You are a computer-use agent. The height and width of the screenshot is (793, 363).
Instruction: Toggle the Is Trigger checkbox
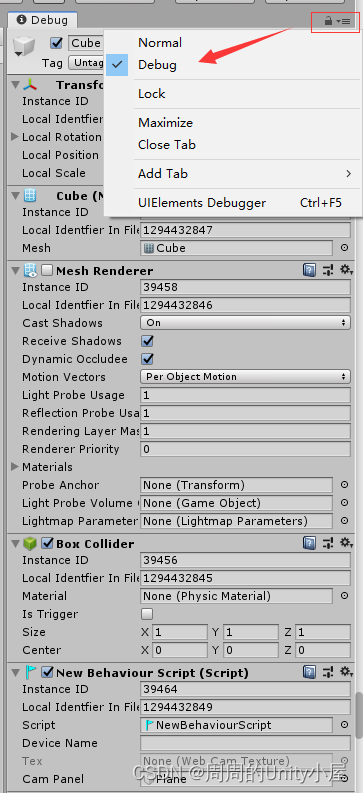pyautogui.click(x=147, y=614)
